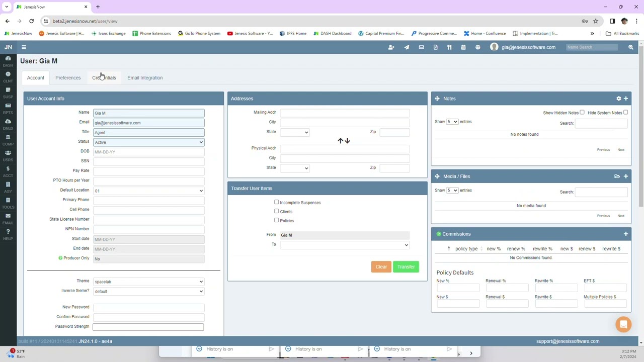Screen dimensions: 644x362
Task: Switch to the Preferences tab
Action: 68,78
